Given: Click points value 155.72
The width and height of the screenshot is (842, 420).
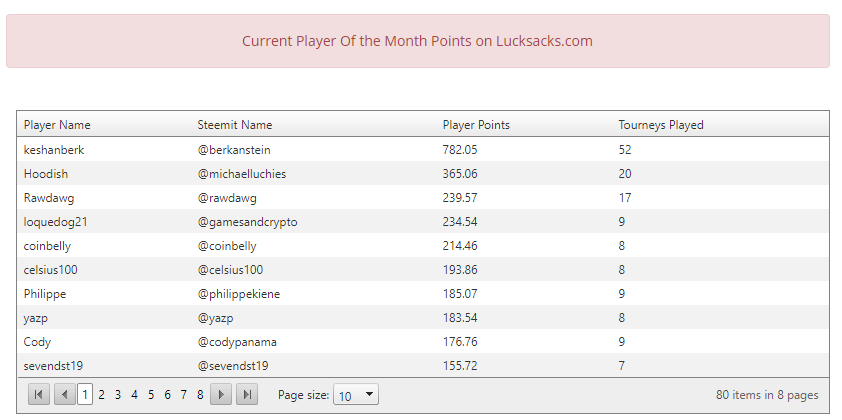Looking at the screenshot, I should tap(460, 366).
